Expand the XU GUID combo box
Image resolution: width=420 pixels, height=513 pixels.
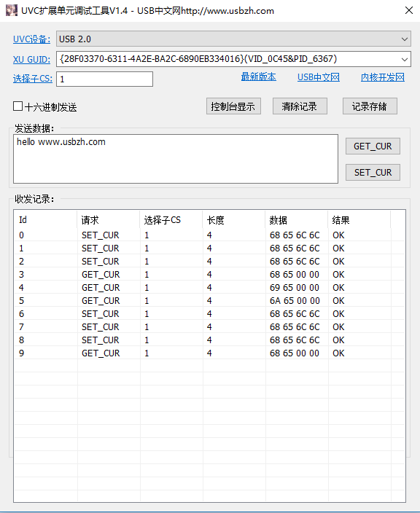click(x=405, y=59)
